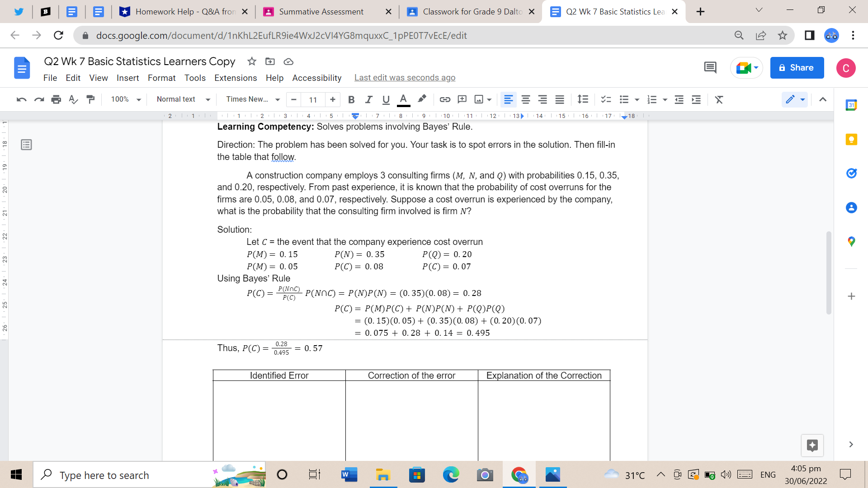The height and width of the screenshot is (488, 868).
Task: Open Google Calendar from the side panel
Action: (x=852, y=105)
